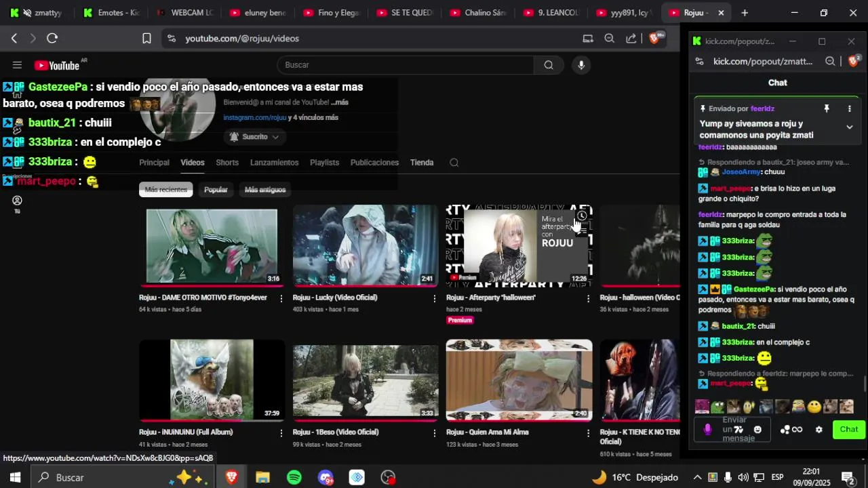
Task: Open Brave Shields in the Kick popout window
Action: [x=854, y=61]
